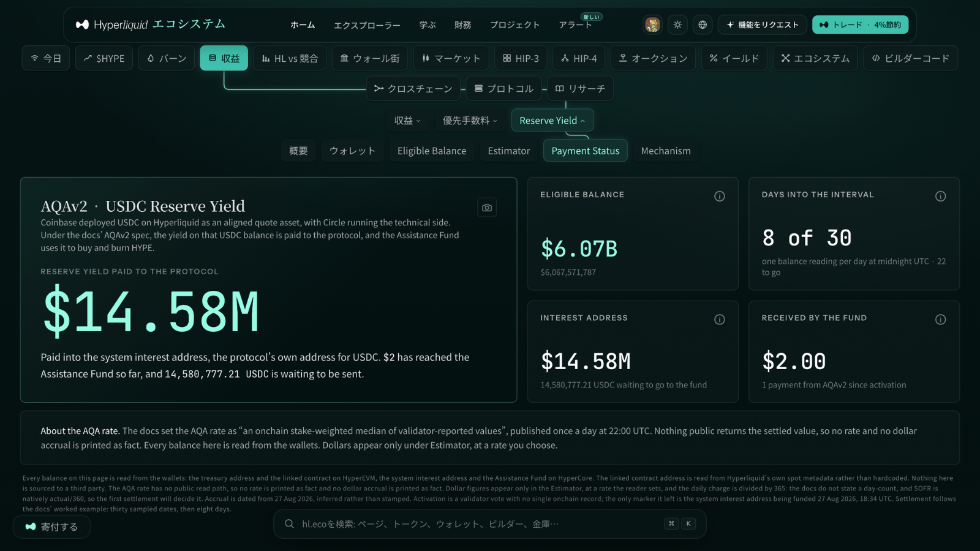Image resolution: width=980 pixels, height=551 pixels.
Task: Open the オークション section
Action: (653, 58)
